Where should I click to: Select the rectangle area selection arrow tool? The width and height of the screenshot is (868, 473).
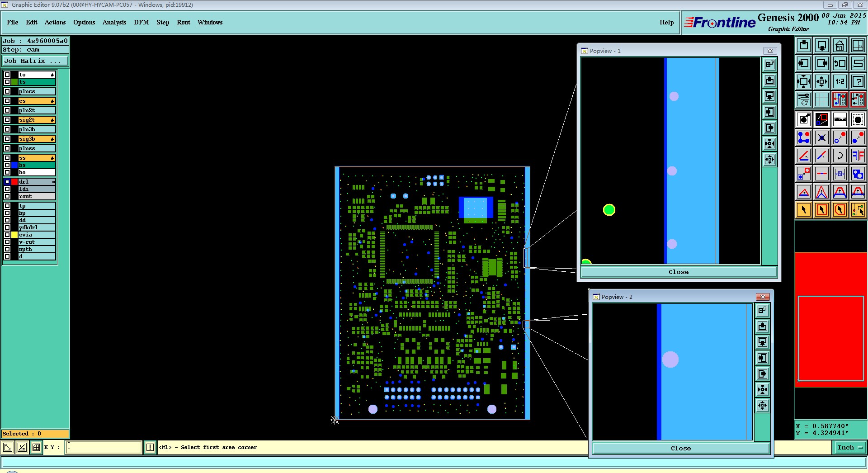click(822, 210)
